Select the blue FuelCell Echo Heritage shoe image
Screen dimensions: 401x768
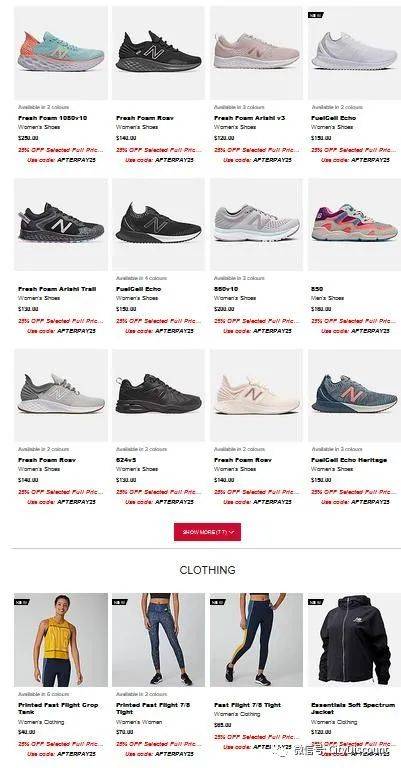click(354, 395)
